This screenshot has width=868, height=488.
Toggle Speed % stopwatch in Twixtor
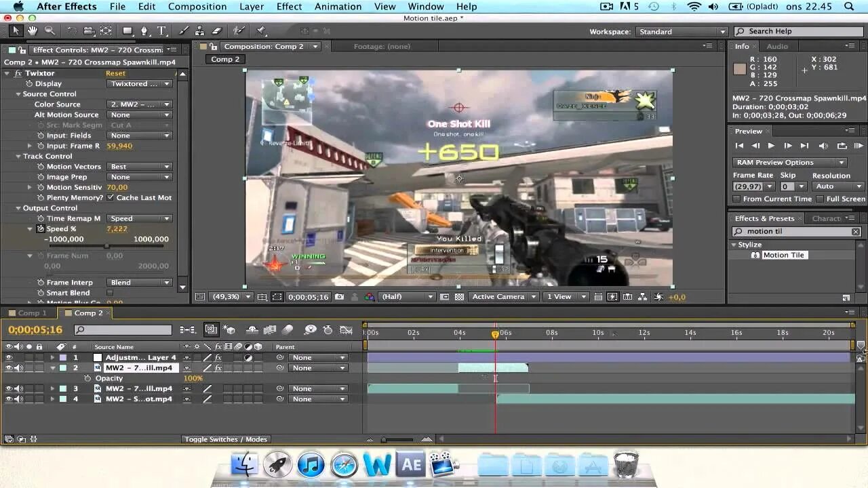41,229
